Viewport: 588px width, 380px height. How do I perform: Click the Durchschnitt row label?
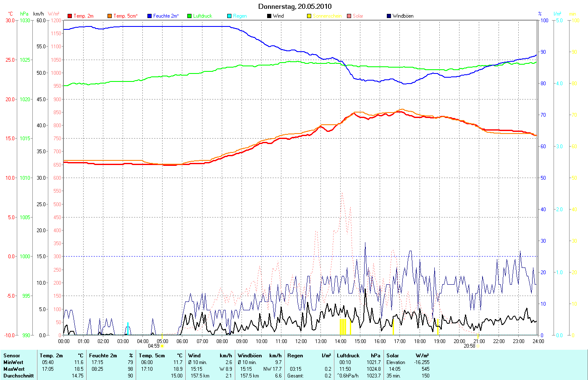tap(18, 376)
